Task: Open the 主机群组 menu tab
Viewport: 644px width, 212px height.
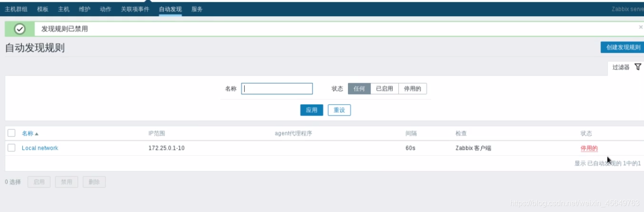Action: tap(16, 9)
